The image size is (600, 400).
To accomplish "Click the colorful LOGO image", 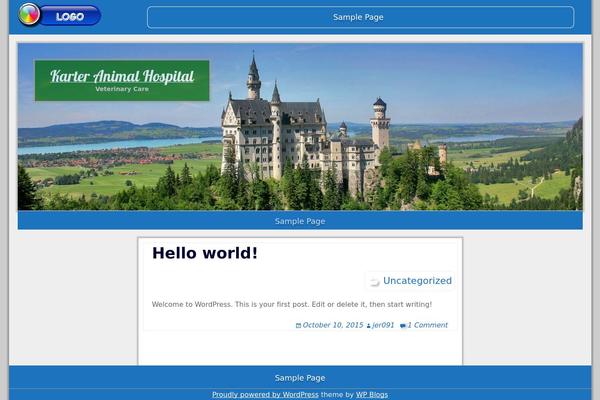I will pyautogui.click(x=59, y=15).
